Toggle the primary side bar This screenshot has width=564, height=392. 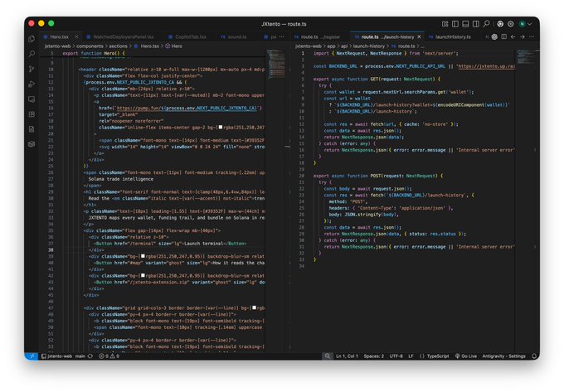click(x=455, y=24)
